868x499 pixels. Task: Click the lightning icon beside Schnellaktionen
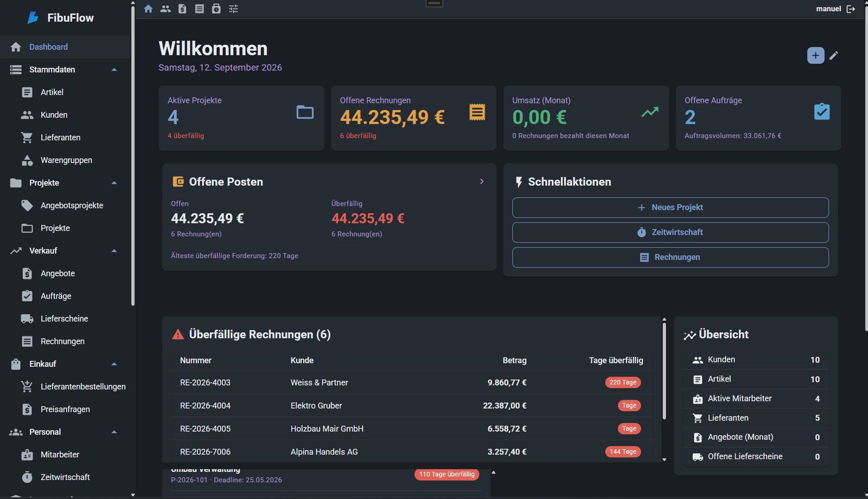pos(519,182)
